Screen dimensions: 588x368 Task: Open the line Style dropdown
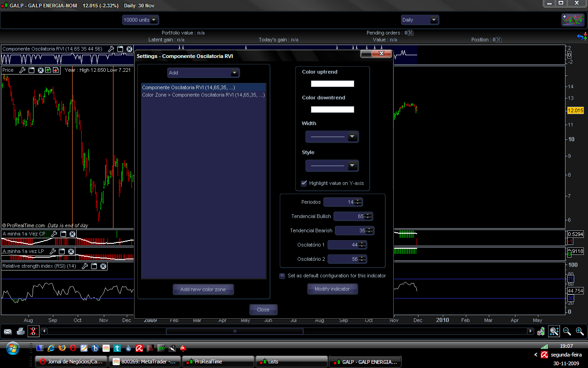click(332, 166)
